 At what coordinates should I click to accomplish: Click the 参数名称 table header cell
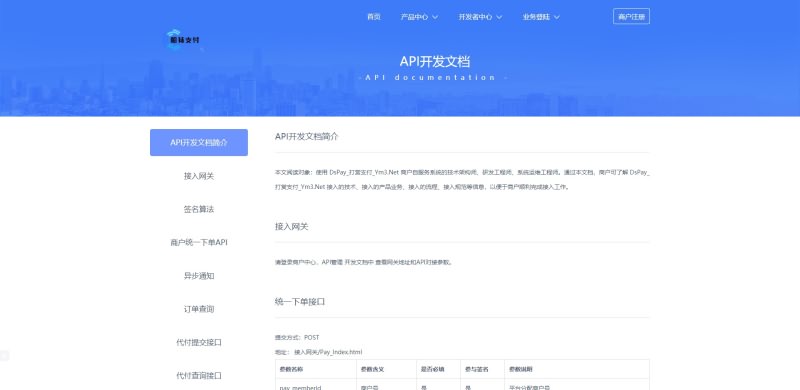point(316,369)
